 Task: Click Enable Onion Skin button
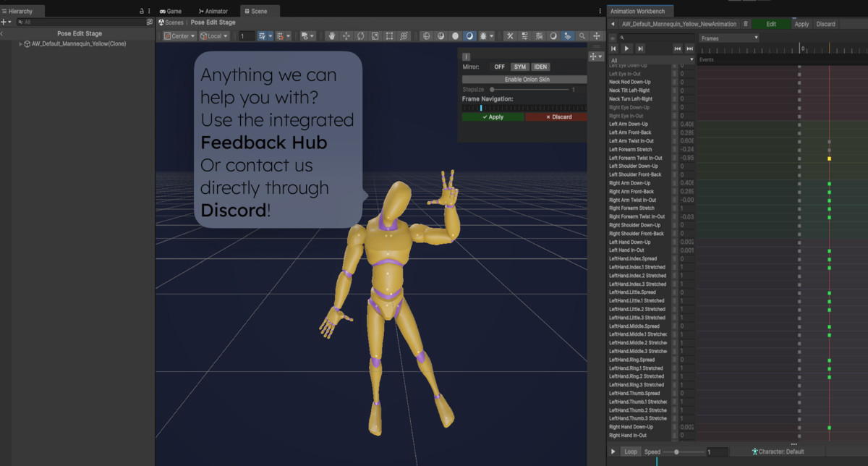524,79
